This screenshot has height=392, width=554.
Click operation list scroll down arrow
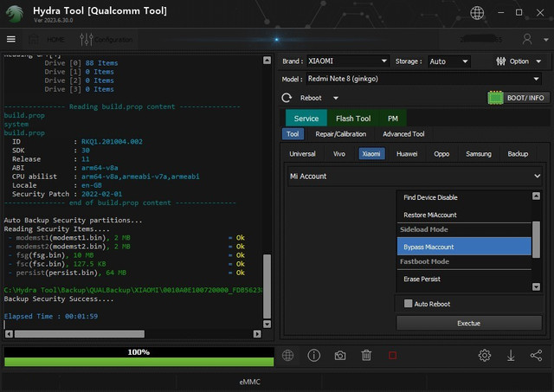pos(536,286)
